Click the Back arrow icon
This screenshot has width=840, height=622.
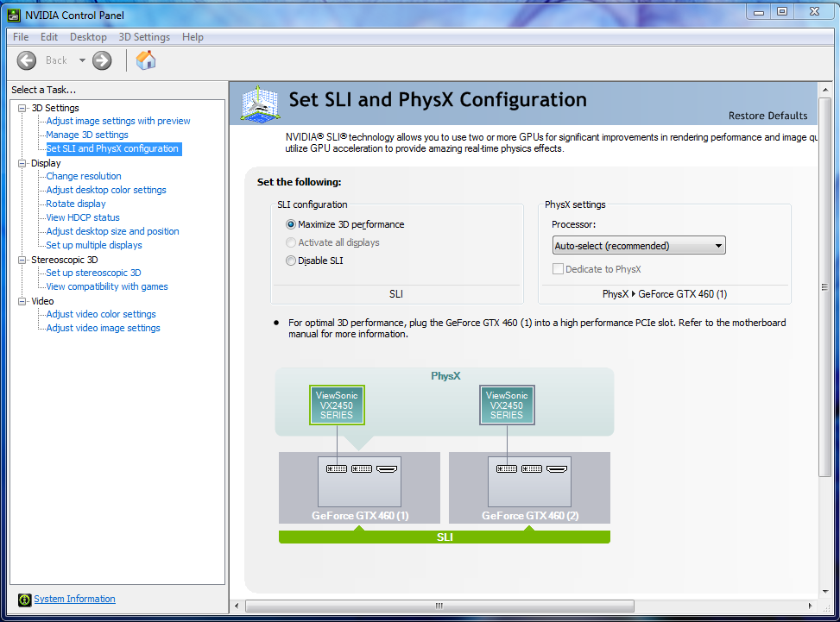26,60
